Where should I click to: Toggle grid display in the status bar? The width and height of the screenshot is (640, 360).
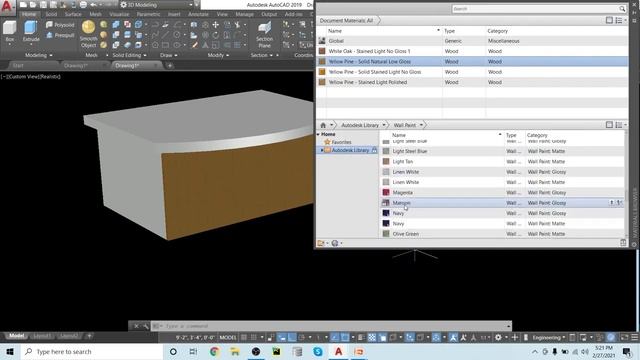pyautogui.click(x=244, y=338)
